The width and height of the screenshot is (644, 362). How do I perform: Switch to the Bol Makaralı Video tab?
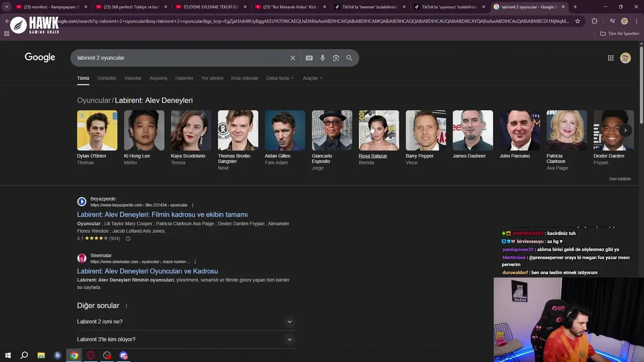pos(290,7)
